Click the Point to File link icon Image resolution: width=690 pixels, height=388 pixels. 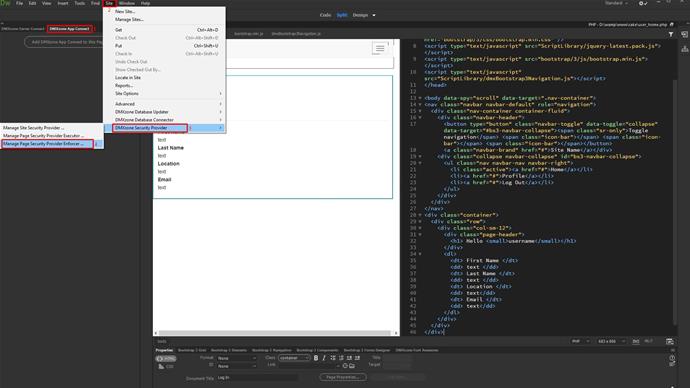(x=345, y=366)
